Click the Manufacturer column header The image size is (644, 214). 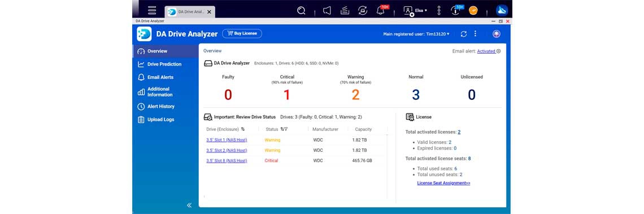(x=325, y=129)
